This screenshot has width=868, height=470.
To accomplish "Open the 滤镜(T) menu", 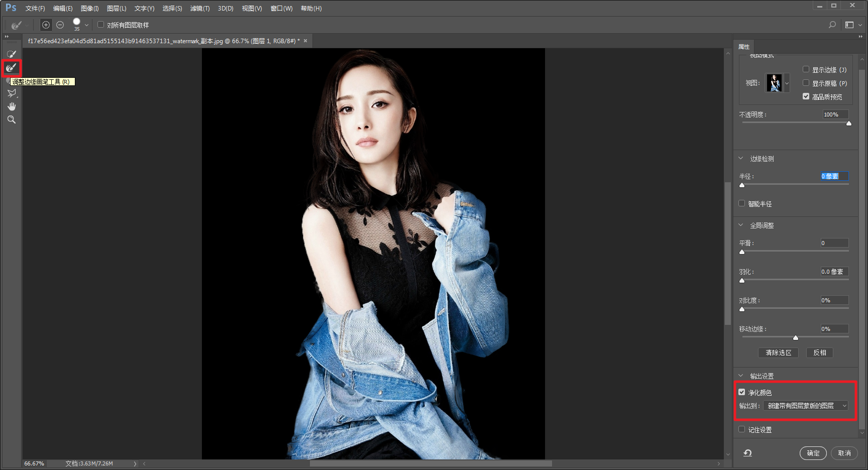I will click(200, 9).
